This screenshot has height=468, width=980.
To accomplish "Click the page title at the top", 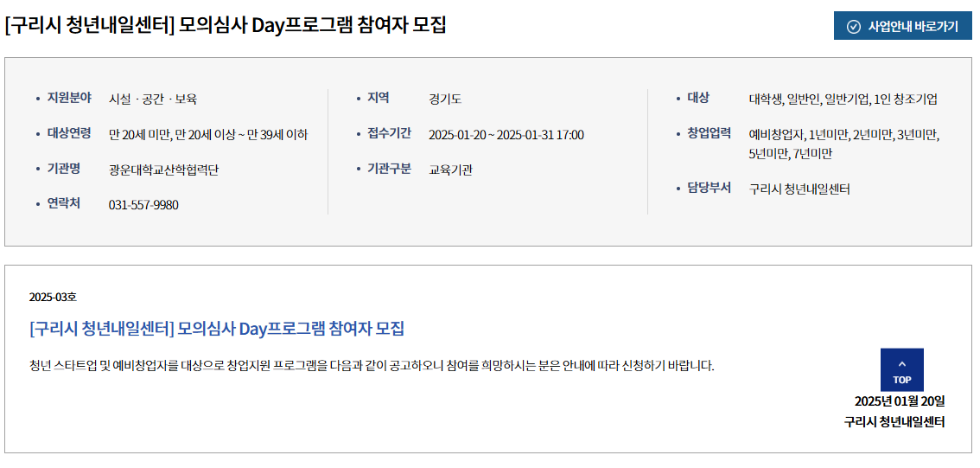I will (x=225, y=25).
